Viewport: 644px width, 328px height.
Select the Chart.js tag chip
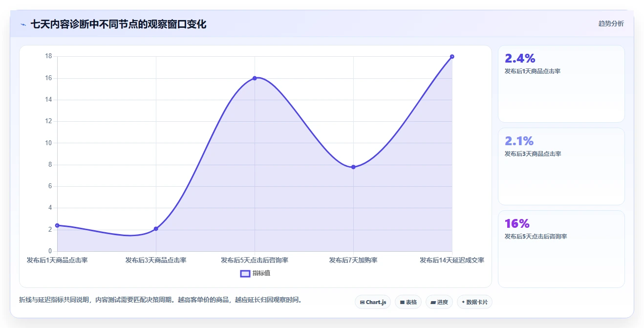373,302
